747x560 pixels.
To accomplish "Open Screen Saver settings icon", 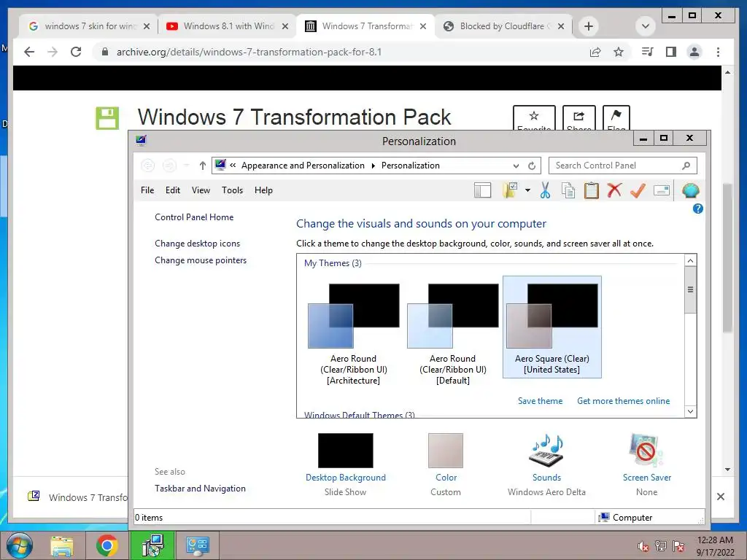I will click(646, 451).
